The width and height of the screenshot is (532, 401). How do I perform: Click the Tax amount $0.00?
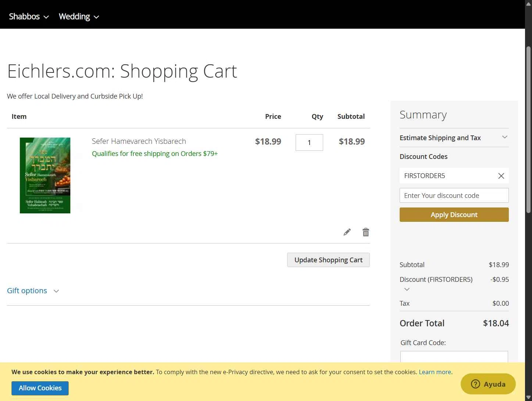click(501, 304)
